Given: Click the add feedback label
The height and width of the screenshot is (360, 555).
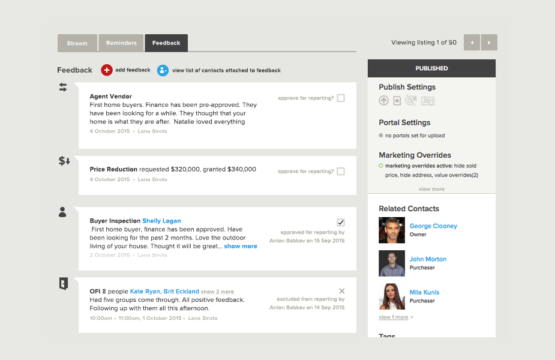Looking at the screenshot, I should [133, 70].
